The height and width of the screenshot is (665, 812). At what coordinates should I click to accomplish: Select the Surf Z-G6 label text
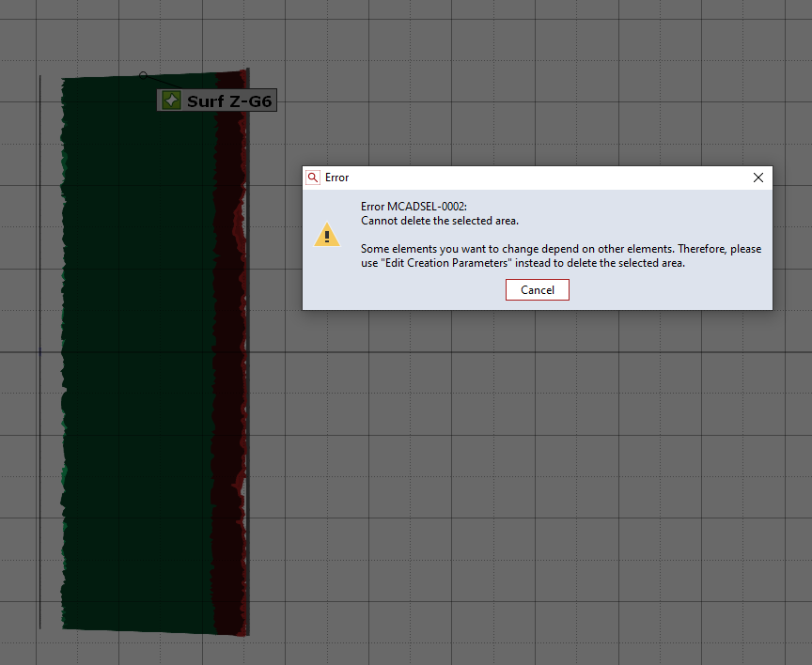(229, 101)
